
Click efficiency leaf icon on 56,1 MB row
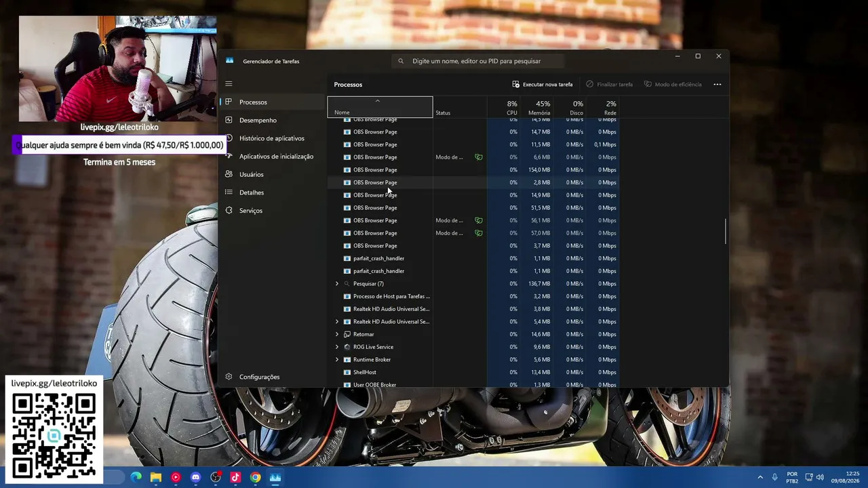[479, 220]
